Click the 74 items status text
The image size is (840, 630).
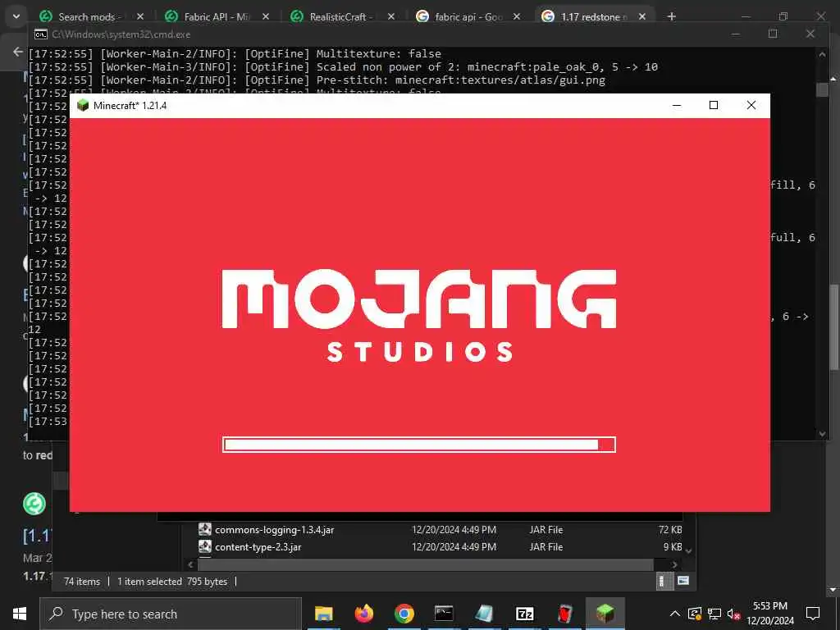[82, 582]
